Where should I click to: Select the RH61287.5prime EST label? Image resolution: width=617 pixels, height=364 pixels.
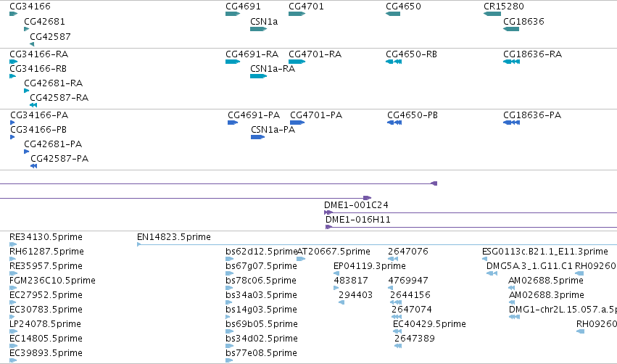47,252
